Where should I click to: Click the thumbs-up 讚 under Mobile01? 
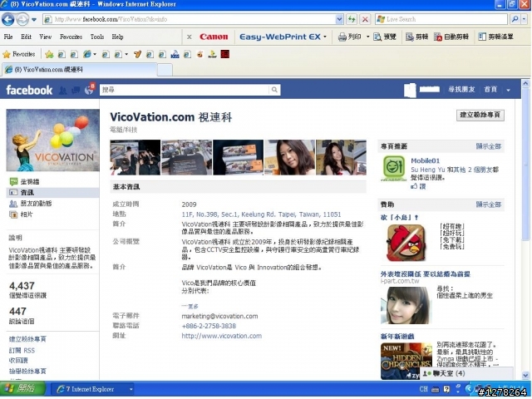click(x=418, y=186)
